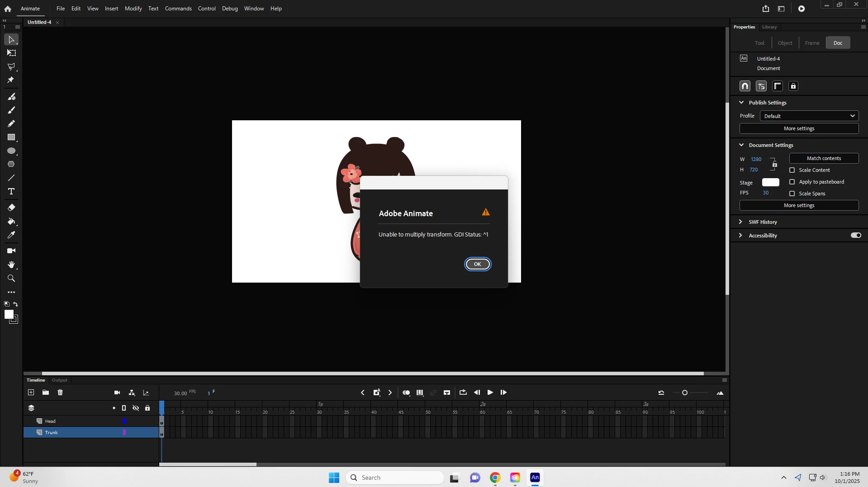This screenshot has width=868, height=487.
Task: Select the PolyStar hexagon tool
Action: click(11, 164)
